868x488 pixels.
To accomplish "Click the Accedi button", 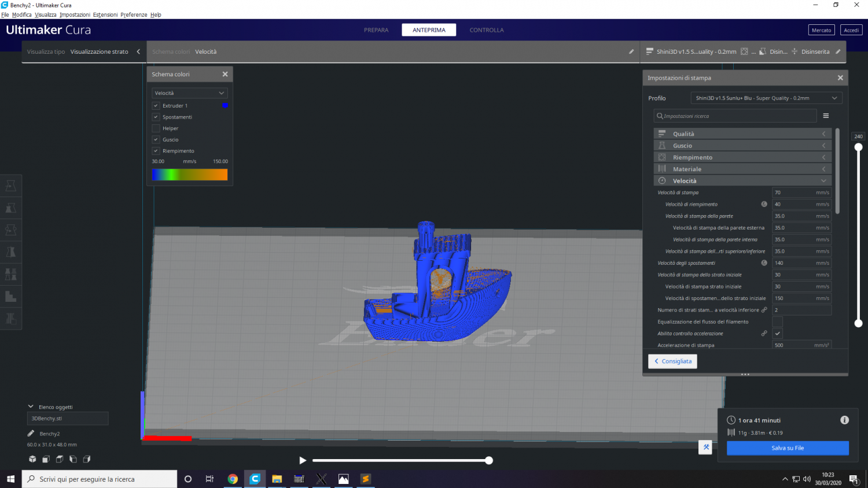I will (851, 30).
